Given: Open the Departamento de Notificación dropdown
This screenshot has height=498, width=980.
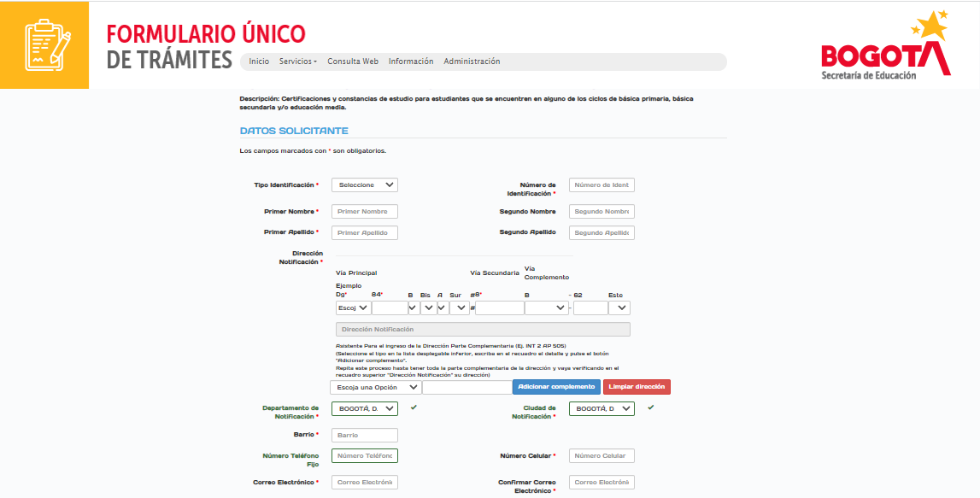Looking at the screenshot, I should point(364,409).
